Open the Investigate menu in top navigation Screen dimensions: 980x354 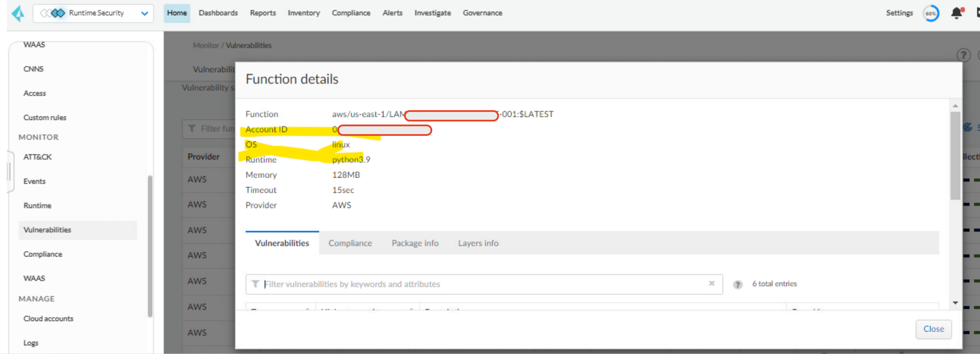click(433, 13)
